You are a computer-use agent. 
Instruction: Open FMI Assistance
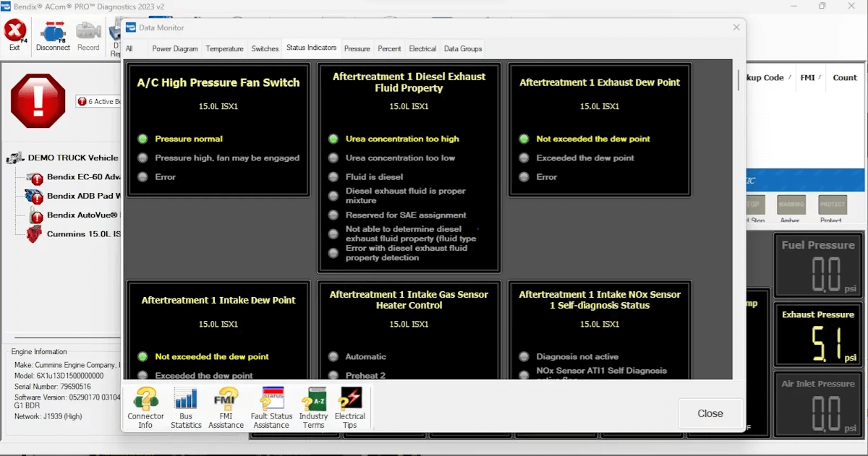click(x=226, y=408)
